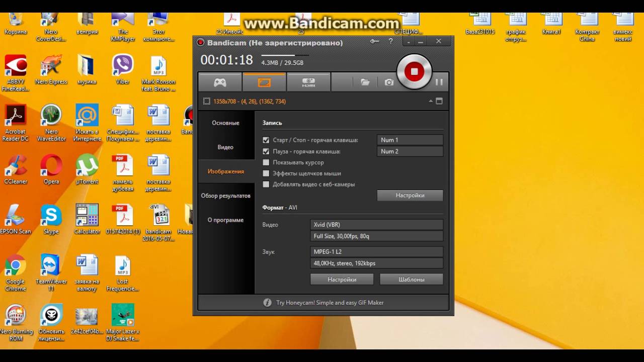Select the ABBYY FineReader icon
This screenshot has height=362, width=644.
click(16, 73)
